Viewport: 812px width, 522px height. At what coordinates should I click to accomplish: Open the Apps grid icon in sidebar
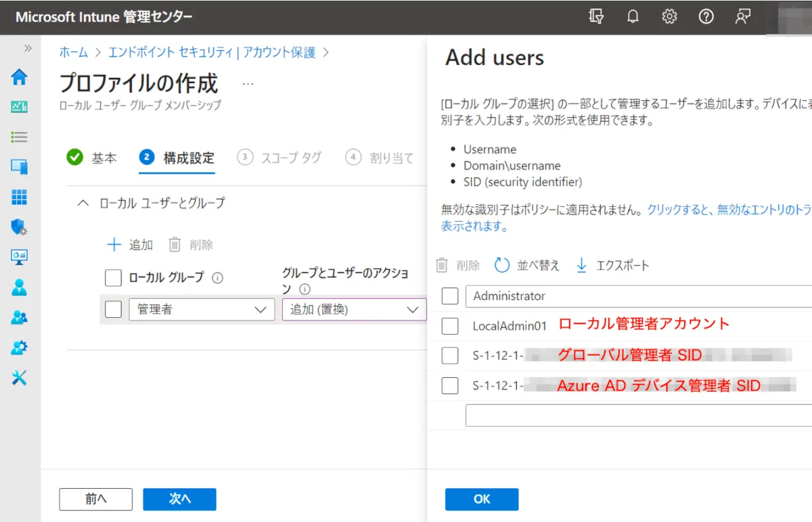tap(19, 197)
